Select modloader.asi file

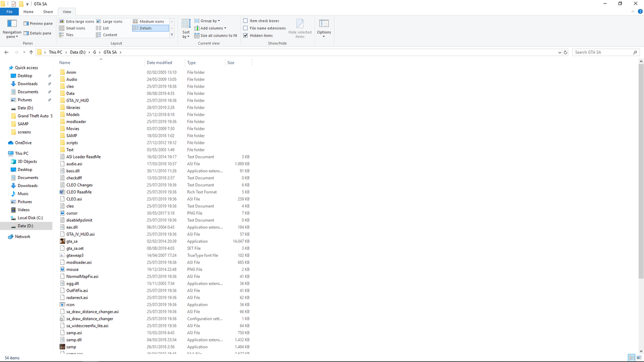point(79,262)
